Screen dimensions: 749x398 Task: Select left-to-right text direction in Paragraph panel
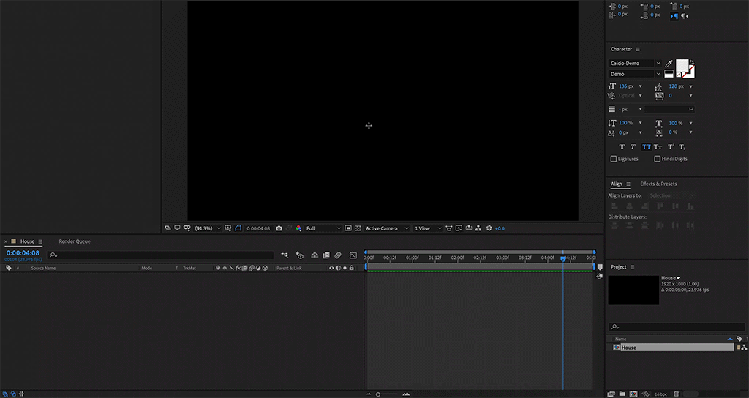pos(674,16)
